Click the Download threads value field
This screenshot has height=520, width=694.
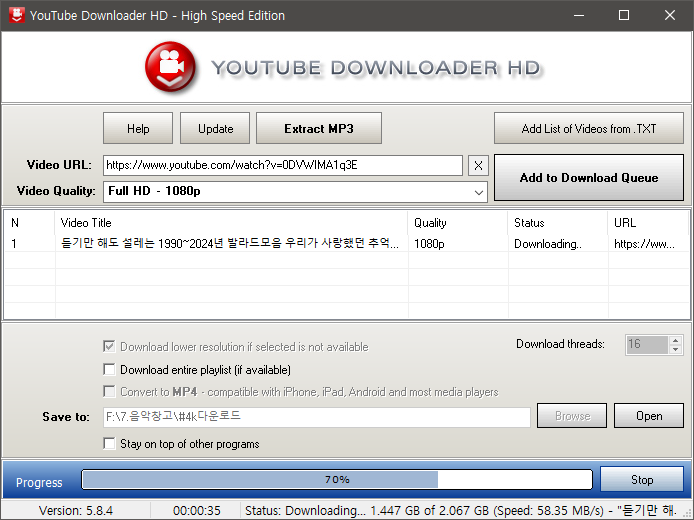point(647,344)
